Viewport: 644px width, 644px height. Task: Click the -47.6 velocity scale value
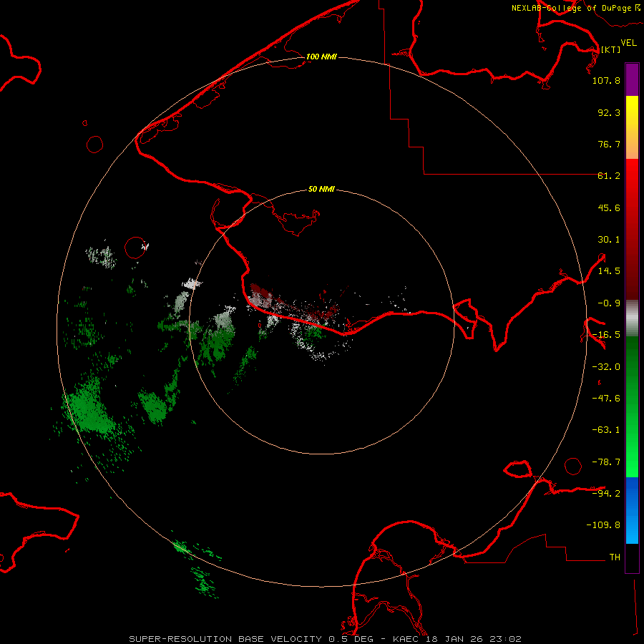coord(606,399)
